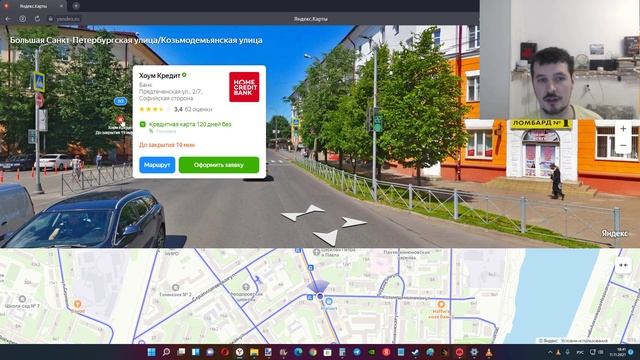Image resolution: width=640 pixels, height=360 pixels.
Task: Click the orange café marker on map left
Action: 78,304
